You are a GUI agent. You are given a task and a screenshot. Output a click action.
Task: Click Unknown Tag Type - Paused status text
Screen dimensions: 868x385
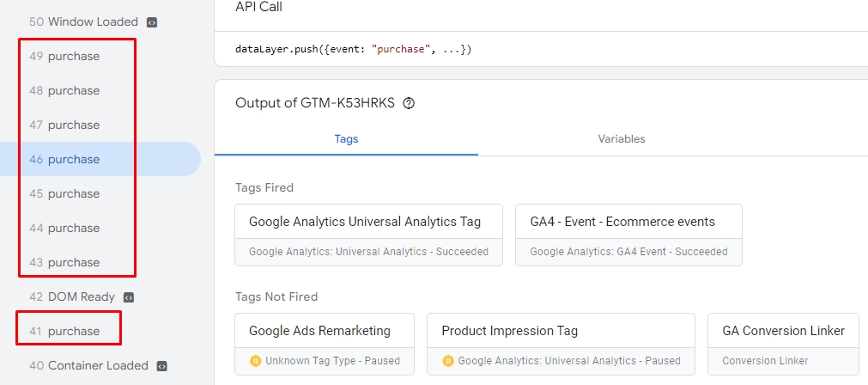[x=332, y=361]
